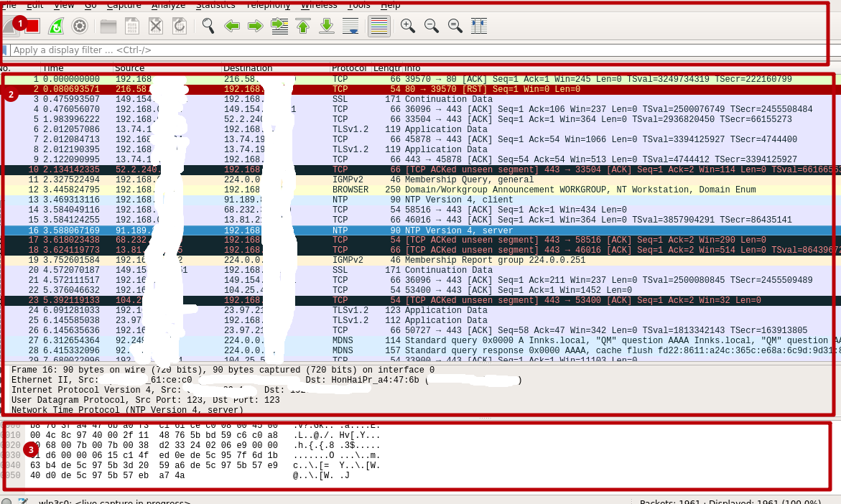Open the Statistics menu
841x504 pixels.
(215, 5)
